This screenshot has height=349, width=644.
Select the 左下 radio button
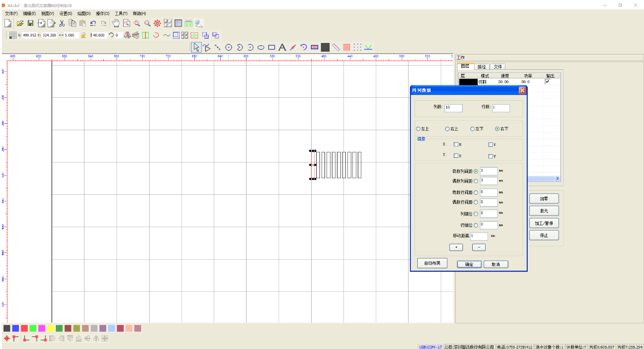tap(472, 129)
